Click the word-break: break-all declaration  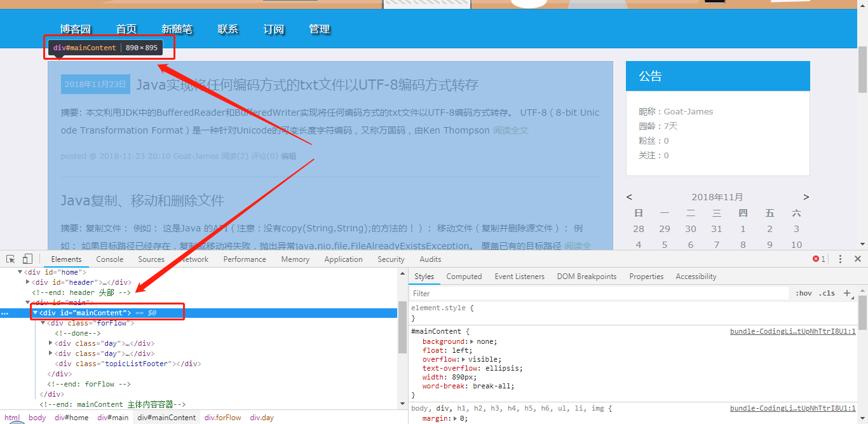click(468, 386)
